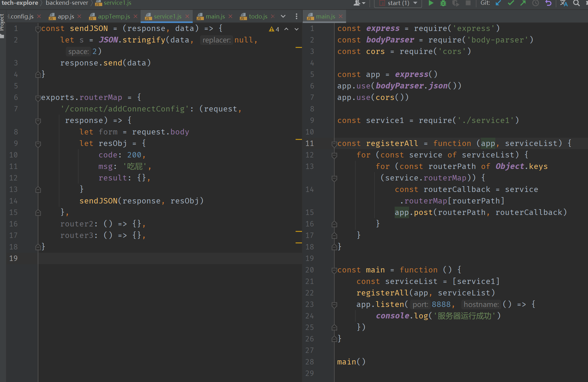This screenshot has width=588, height=382.
Task: Click require('./service1') path string
Action: click(485, 120)
